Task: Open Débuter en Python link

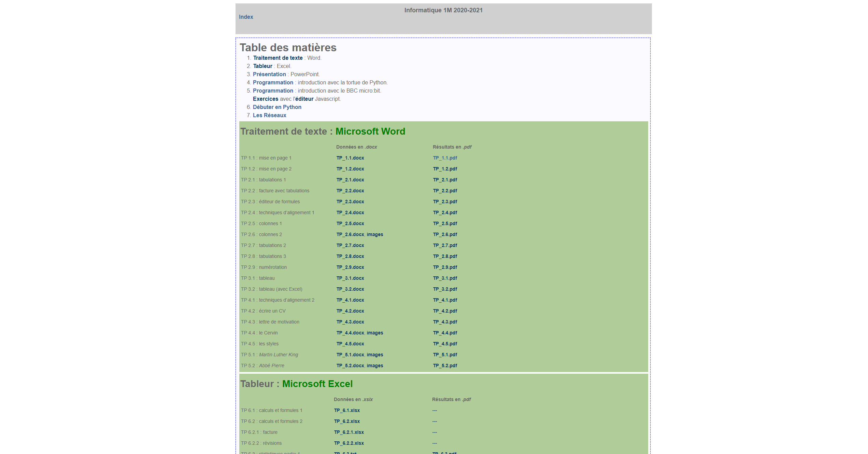Action: pos(277,107)
